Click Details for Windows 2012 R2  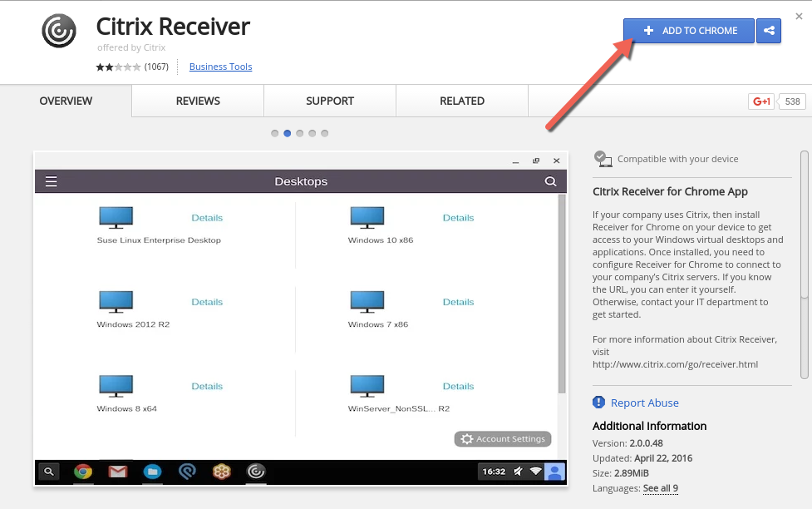207,302
